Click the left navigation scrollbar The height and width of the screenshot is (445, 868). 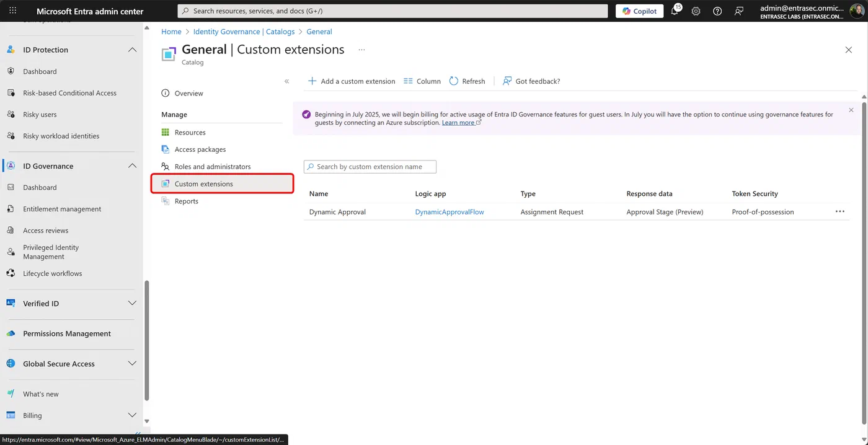[147, 341]
